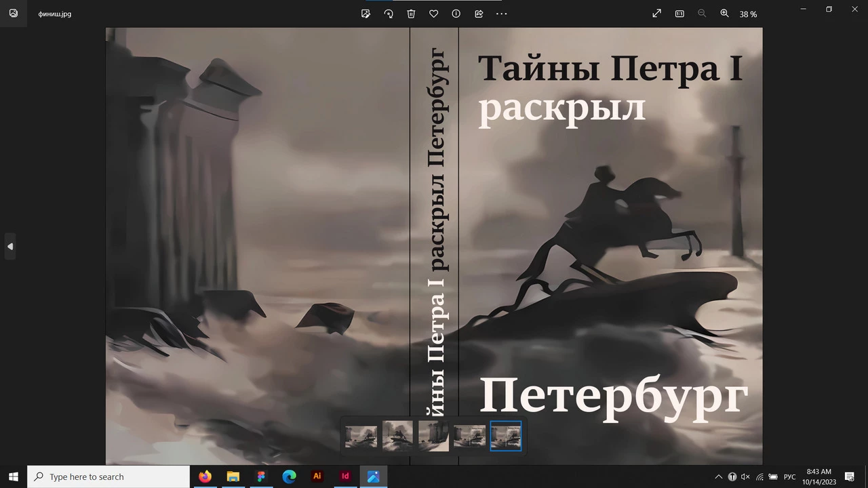The width and height of the screenshot is (868, 488).
Task: Switch the РУС input language
Action: 790,477
